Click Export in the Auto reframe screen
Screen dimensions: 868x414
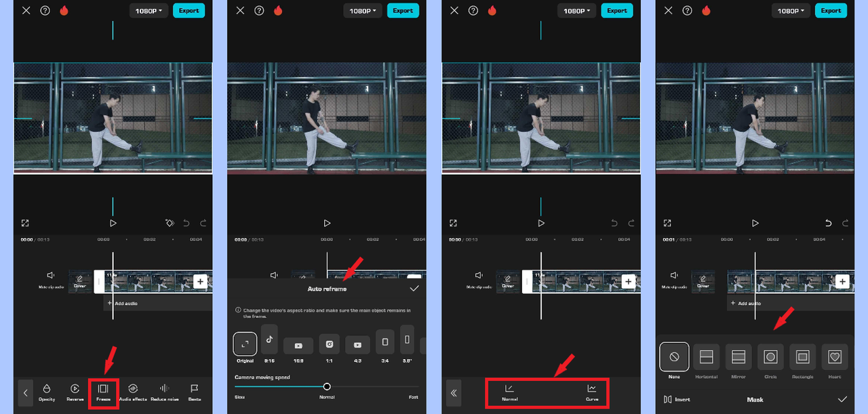(x=403, y=11)
